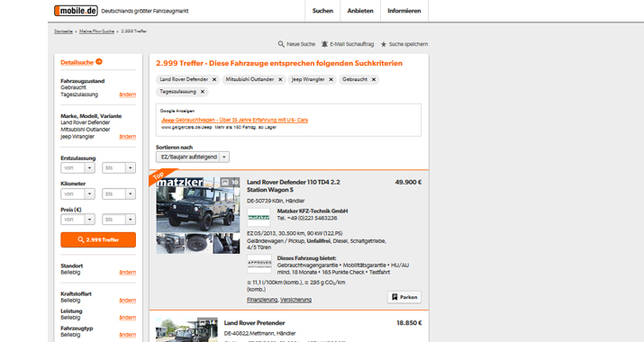Click the Approved warranty badge icon
Viewport: 644px width, 342px height.
[x=259, y=264]
